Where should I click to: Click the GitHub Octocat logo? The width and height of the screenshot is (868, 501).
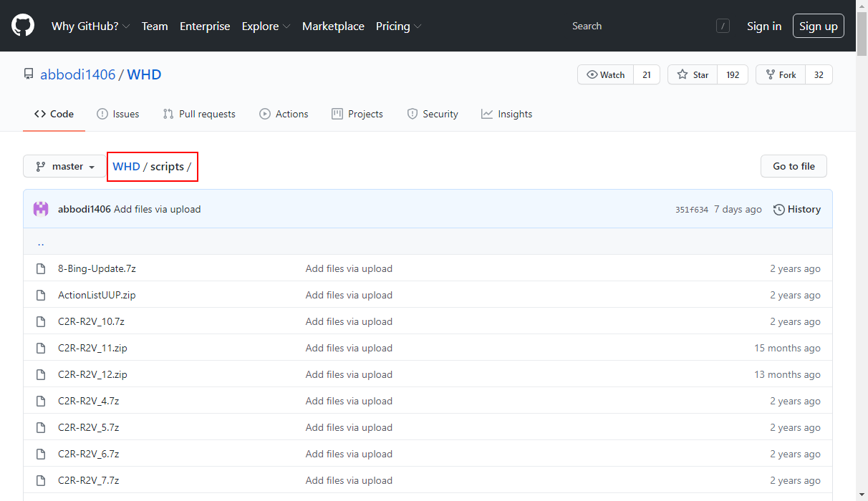pyautogui.click(x=23, y=26)
